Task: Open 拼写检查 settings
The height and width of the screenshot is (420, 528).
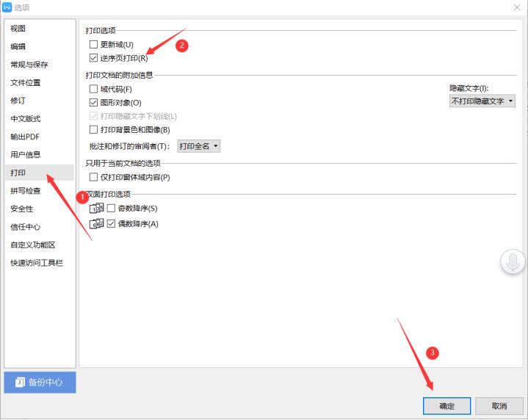Action: pos(40,191)
